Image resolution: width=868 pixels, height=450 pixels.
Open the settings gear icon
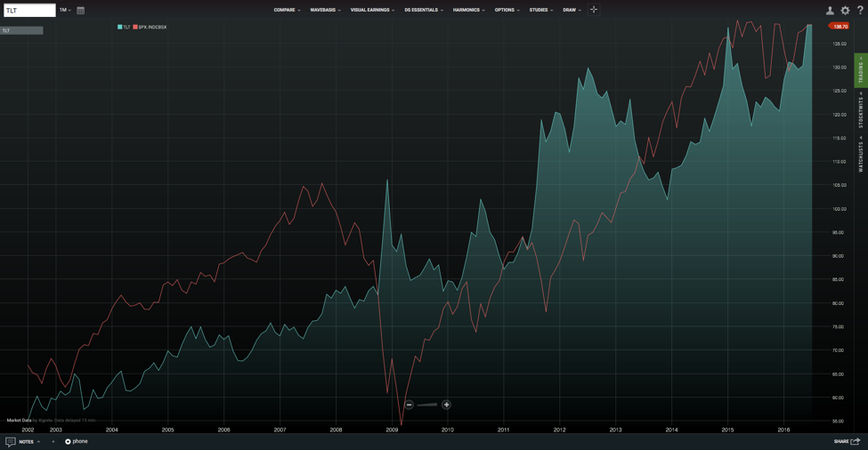(x=845, y=10)
